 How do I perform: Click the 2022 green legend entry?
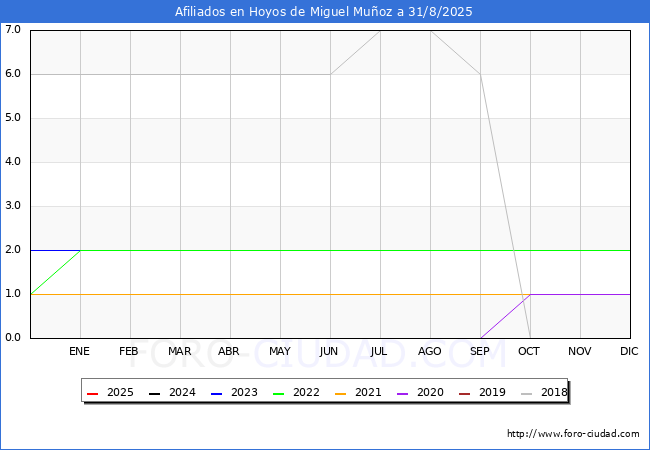[x=295, y=393]
